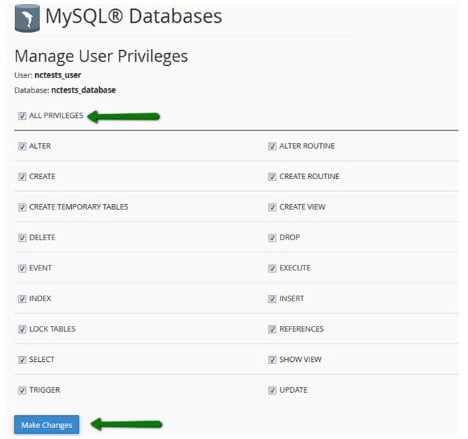Click the MySQL dolphin database icon
Viewport: 468px width, 439px height.
pos(27,18)
